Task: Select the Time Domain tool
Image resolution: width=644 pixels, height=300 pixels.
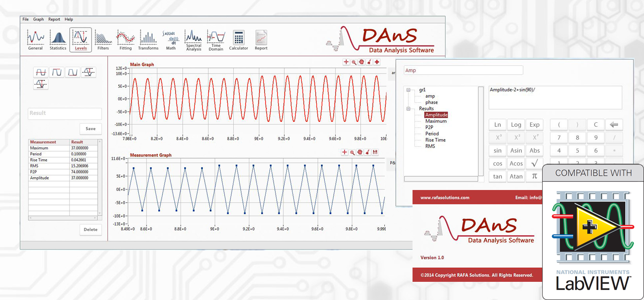Action: (x=216, y=40)
